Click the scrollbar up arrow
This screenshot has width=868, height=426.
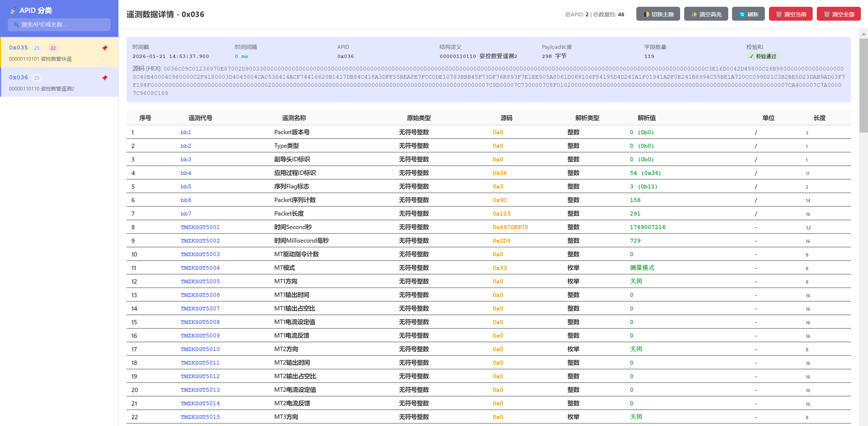point(864,34)
